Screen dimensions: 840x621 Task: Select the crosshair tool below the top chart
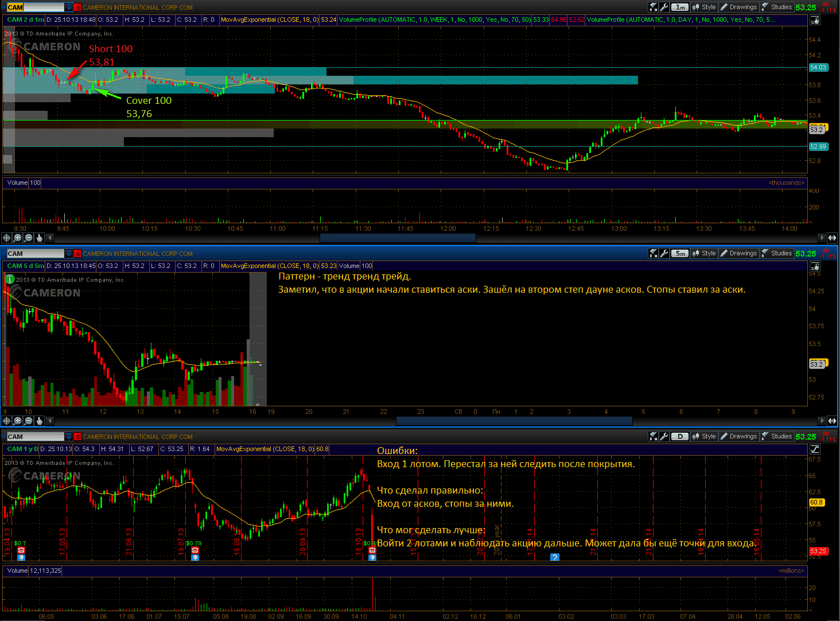click(x=7, y=238)
